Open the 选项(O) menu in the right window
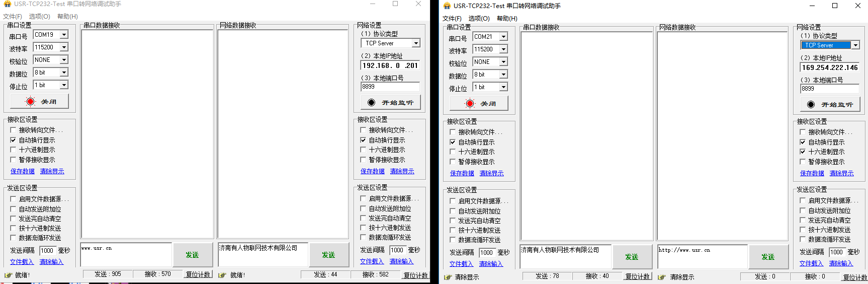868x284 pixels. click(x=479, y=19)
